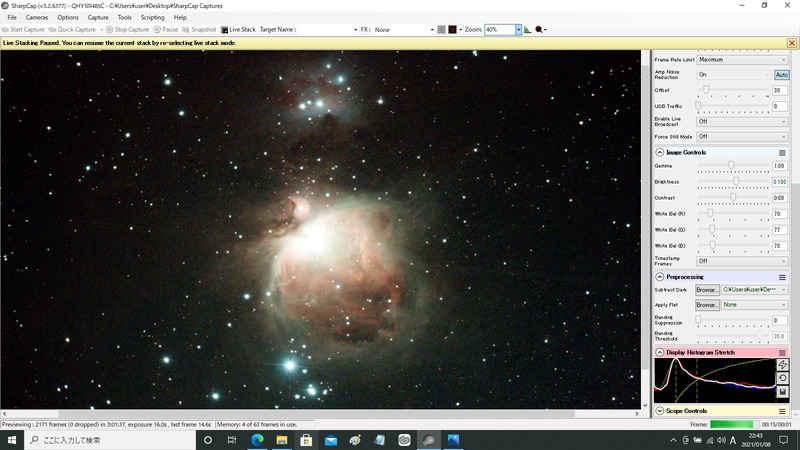Open Preprocessing panel menu icon
The height and width of the screenshot is (450, 800).
coord(782,278)
